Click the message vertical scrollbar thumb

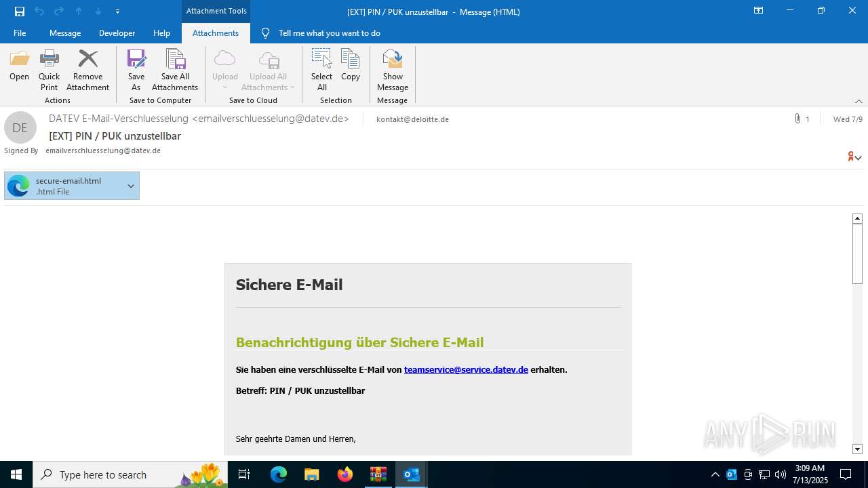point(857,253)
